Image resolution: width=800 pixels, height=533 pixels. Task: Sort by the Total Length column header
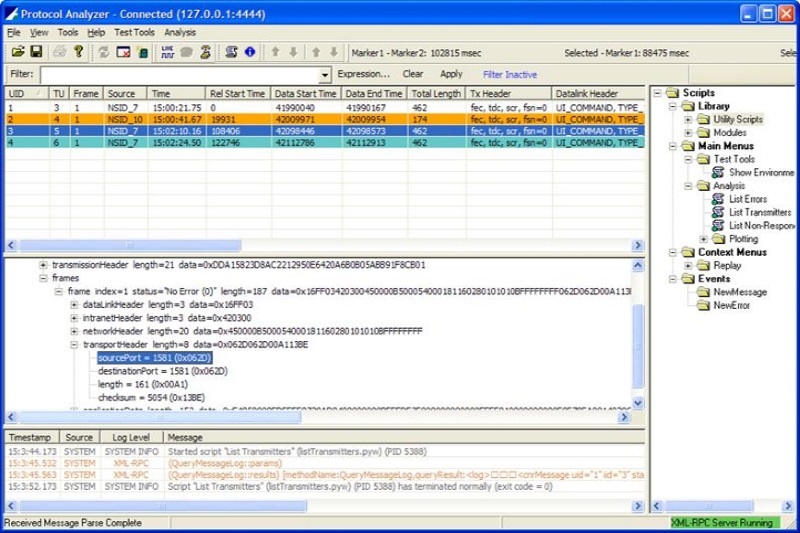coord(437,93)
